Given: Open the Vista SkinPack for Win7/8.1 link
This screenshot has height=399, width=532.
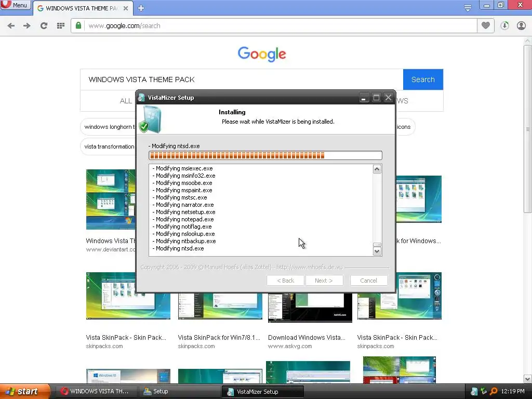Looking at the screenshot, I should pos(219,338).
